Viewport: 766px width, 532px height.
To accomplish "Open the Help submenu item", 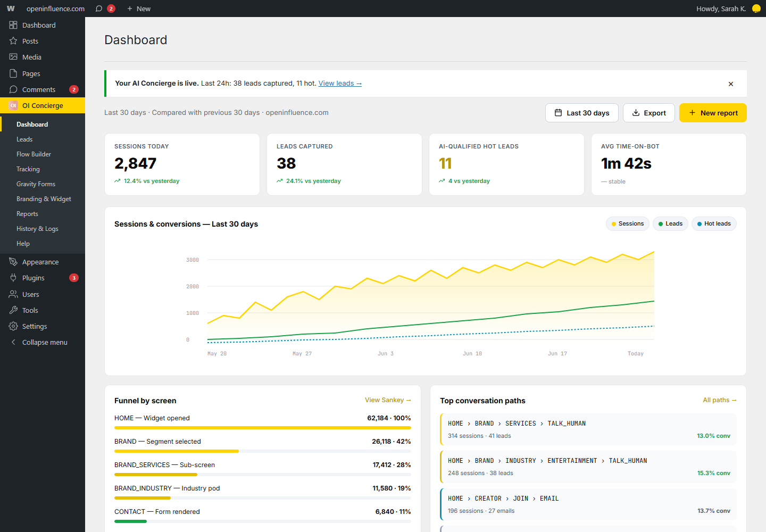I will point(23,244).
